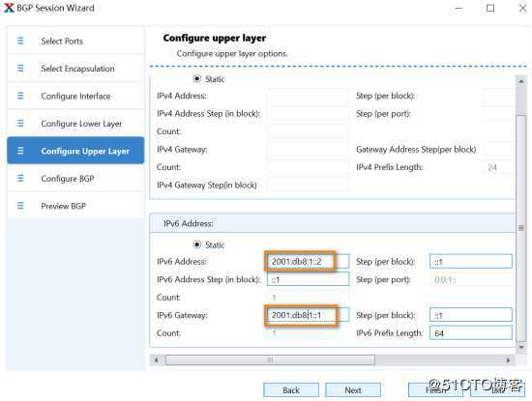
Task: Click the horizontal scrollbar thumb
Action: coord(270,360)
